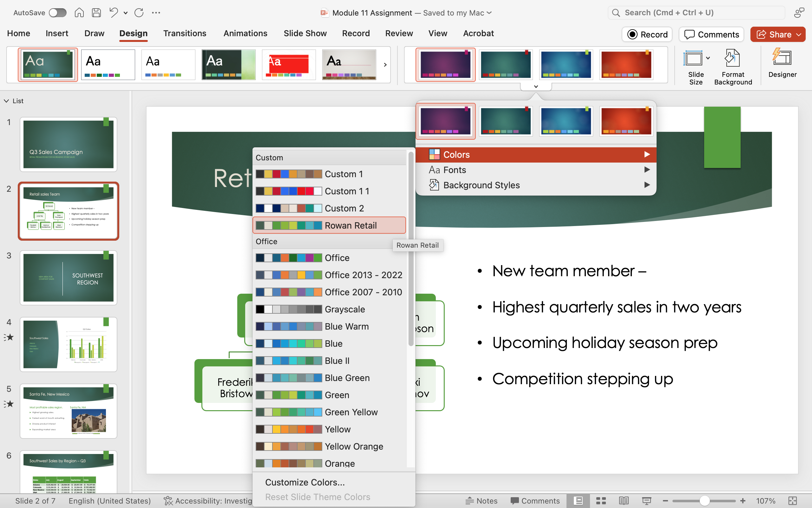Select the blue variant in dropdown gallery
812x508 pixels.
point(566,121)
